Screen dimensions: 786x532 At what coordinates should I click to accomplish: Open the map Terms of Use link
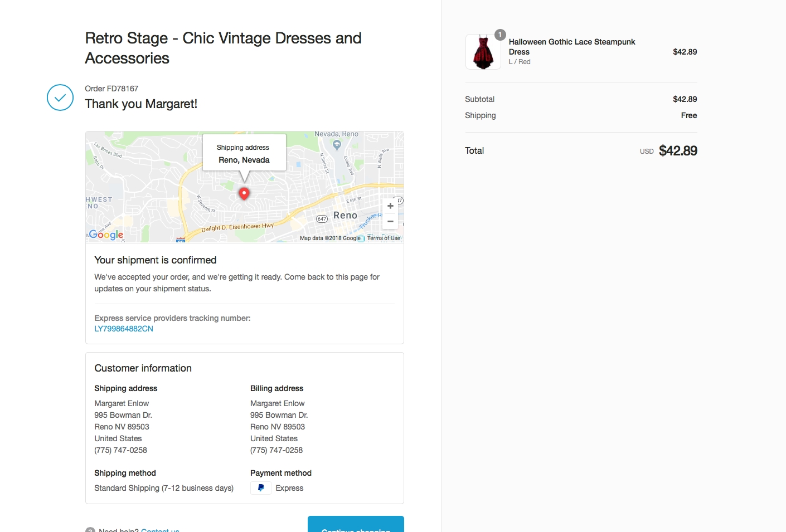[x=384, y=238]
